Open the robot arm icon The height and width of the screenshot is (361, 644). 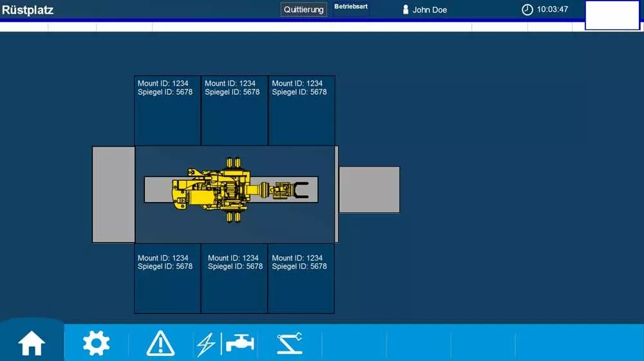pos(290,344)
